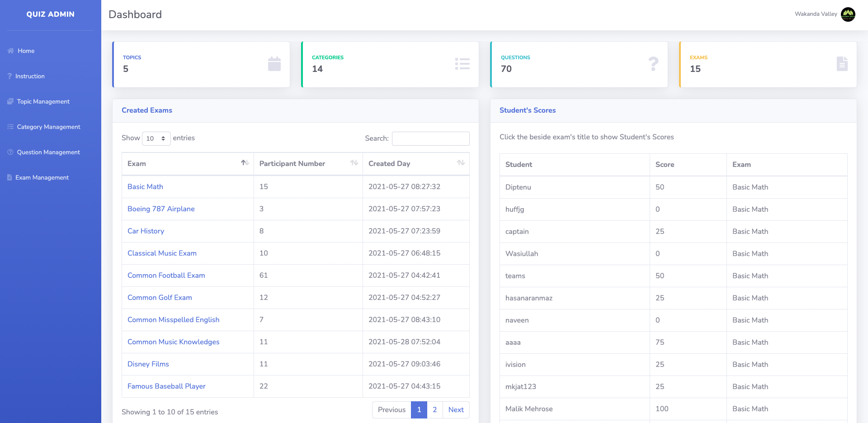The width and height of the screenshot is (868, 423).
Task: Click the document icon on Exams card
Action: pos(842,64)
